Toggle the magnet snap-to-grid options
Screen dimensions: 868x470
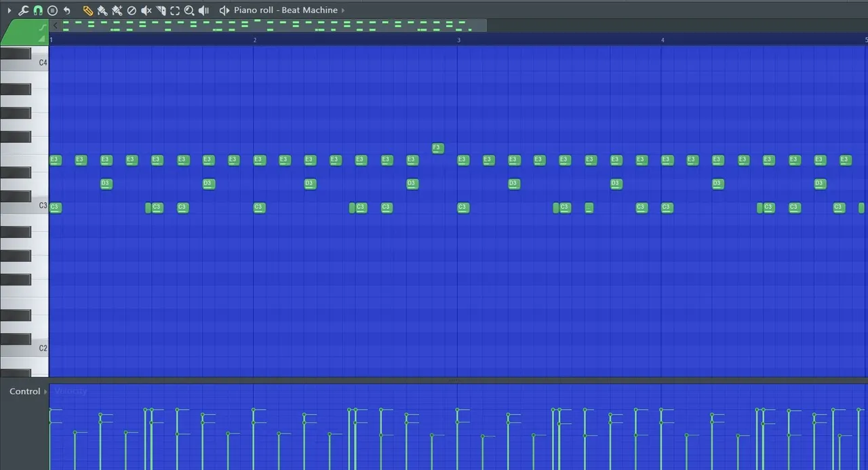[x=38, y=10]
